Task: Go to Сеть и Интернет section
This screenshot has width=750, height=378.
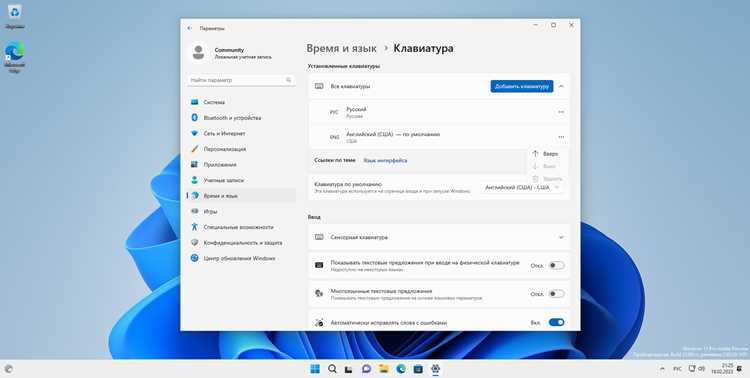Action: coord(241,133)
